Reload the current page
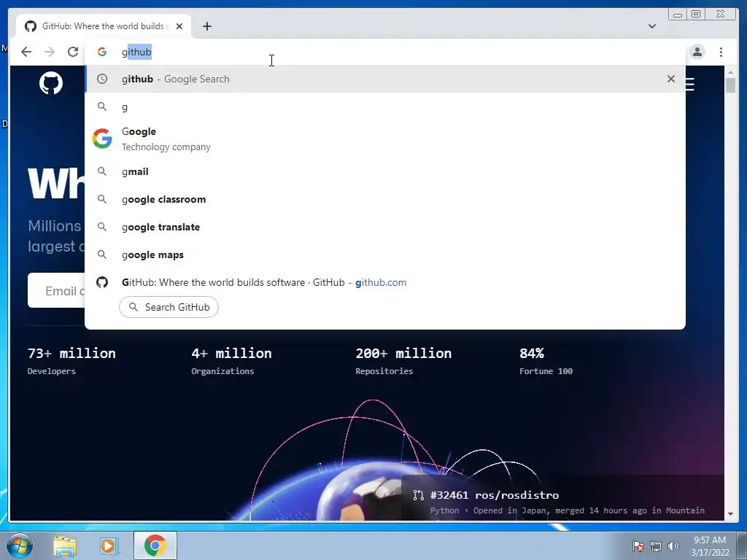This screenshot has height=560, width=747. pos(72,52)
